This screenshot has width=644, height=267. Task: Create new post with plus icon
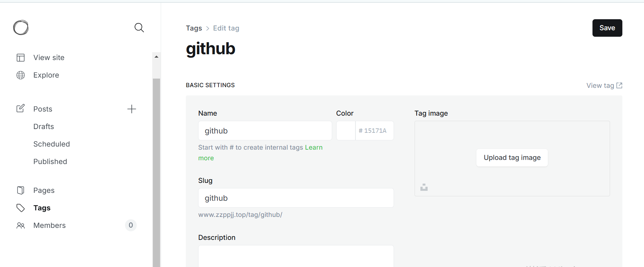tap(132, 109)
